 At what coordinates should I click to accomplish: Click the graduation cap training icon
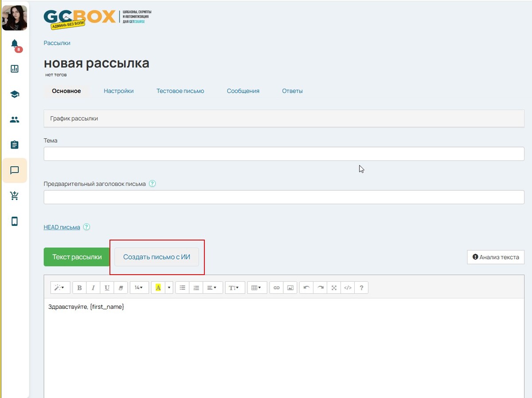coord(15,94)
